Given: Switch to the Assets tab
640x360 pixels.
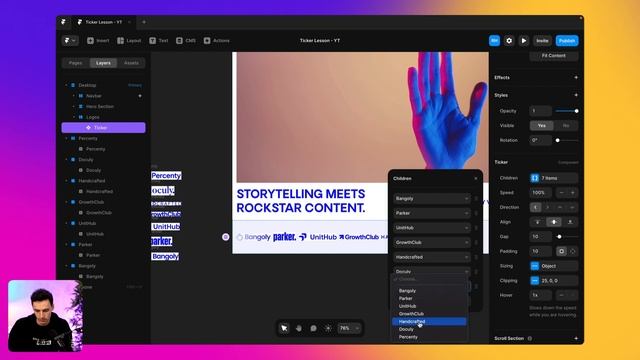Looking at the screenshot, I should [131, 63].
